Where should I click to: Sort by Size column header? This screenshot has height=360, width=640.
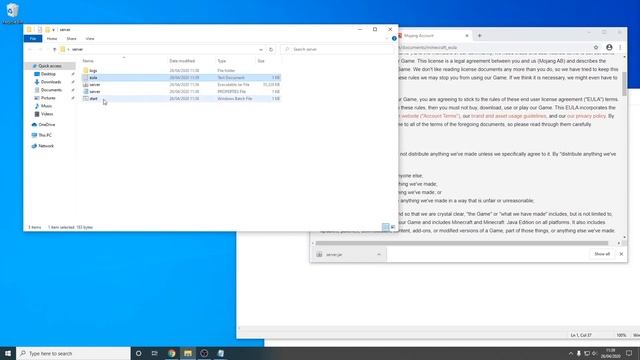(261, 61)
